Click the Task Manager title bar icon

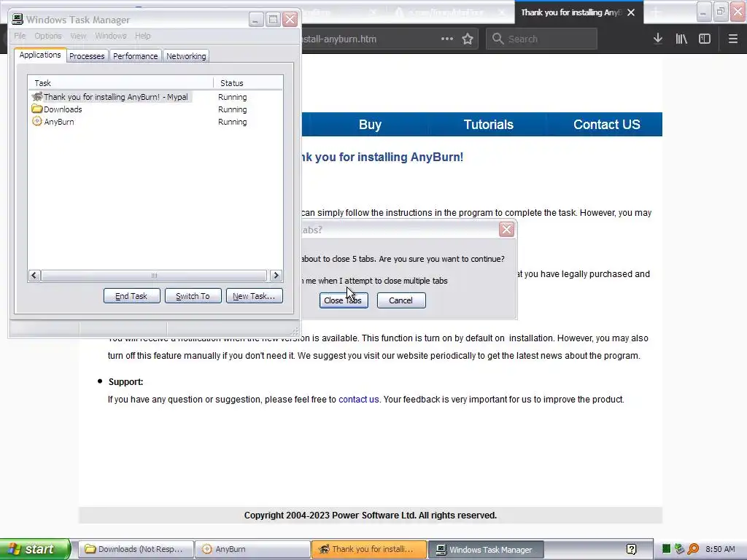click(18, 20)
